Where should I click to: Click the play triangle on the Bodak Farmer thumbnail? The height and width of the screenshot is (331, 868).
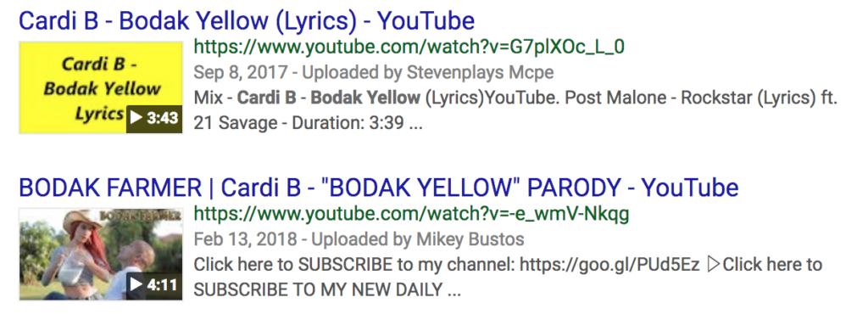(136, 284)
